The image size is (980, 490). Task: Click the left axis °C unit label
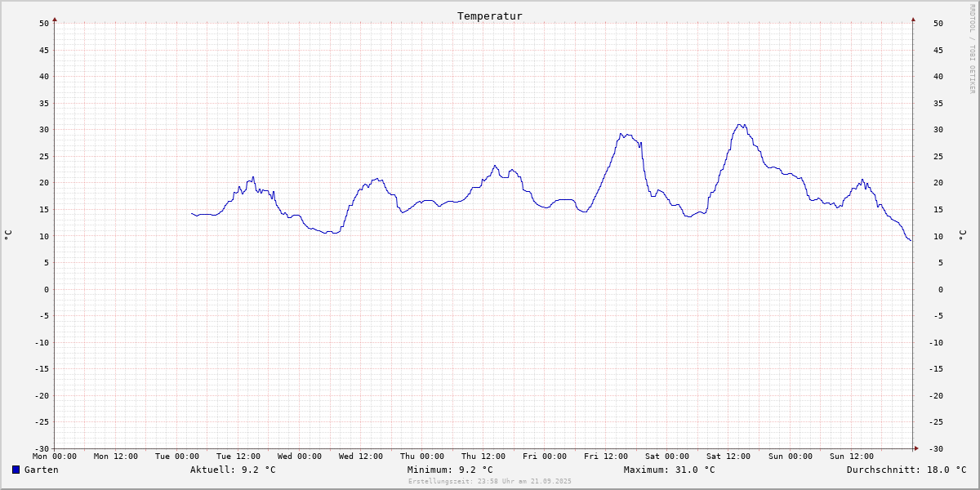[8, 235]
